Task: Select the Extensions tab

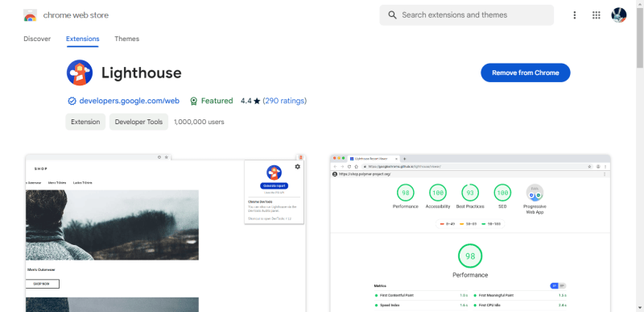Action: coord(83,39)
